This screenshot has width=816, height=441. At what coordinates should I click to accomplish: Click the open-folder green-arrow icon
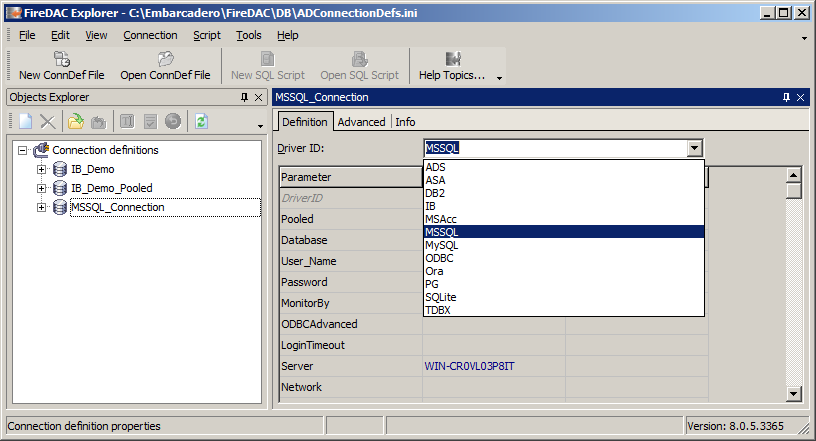click(76, 122)
